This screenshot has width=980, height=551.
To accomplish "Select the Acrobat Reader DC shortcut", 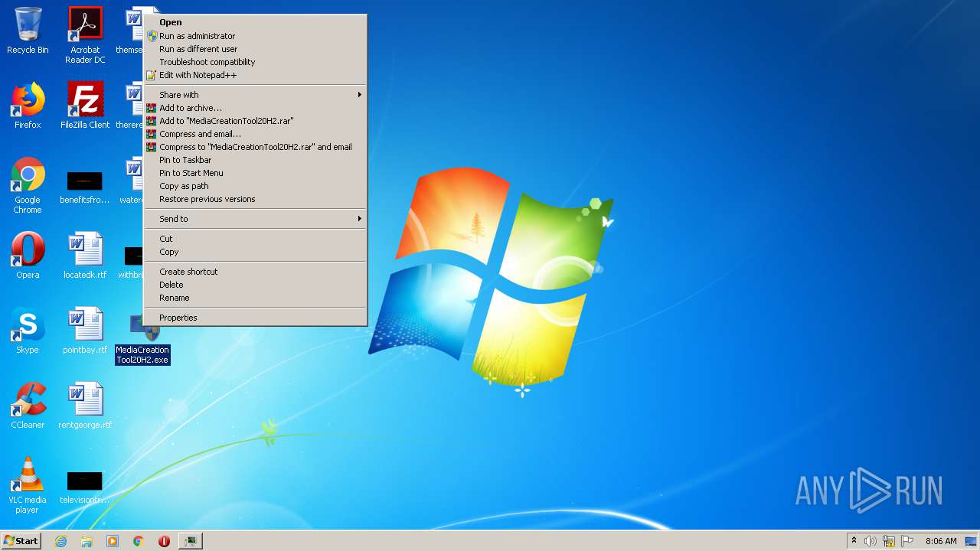I will pyautogui.click(x=85, y=35).
